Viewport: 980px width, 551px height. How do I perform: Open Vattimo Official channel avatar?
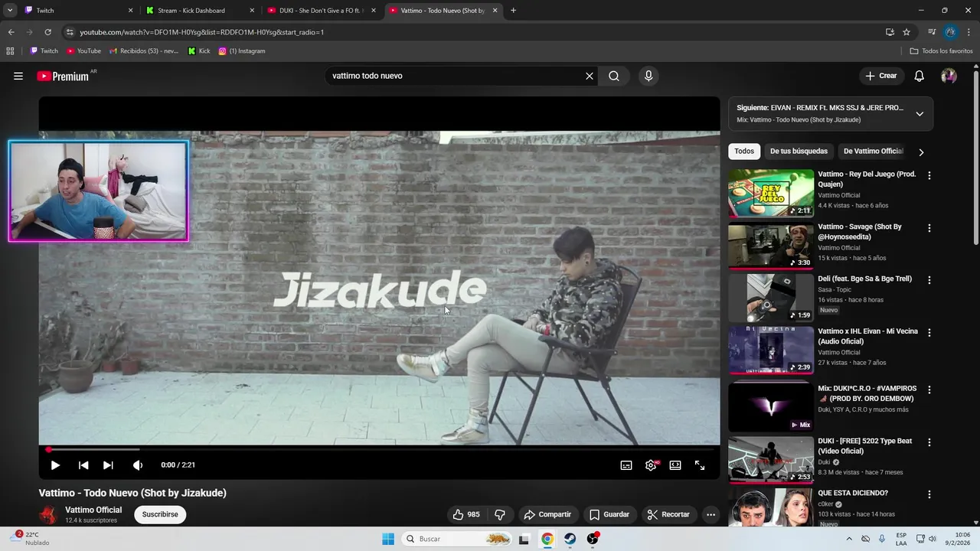pyautogui.click(x=48, y=514)
